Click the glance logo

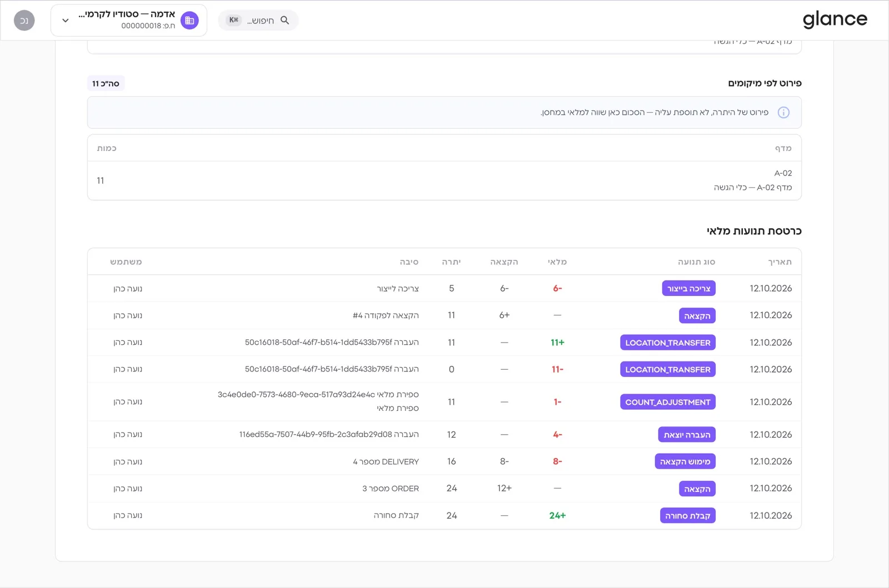[835, 19]
